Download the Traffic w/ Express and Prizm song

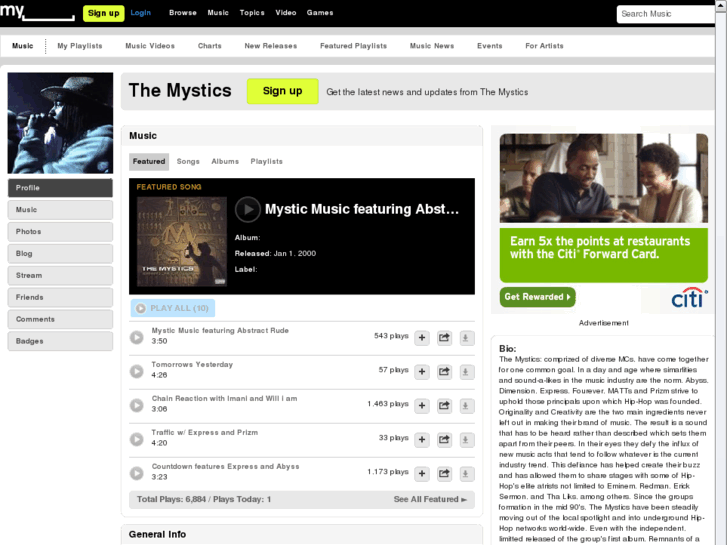(x=466, y=440)
